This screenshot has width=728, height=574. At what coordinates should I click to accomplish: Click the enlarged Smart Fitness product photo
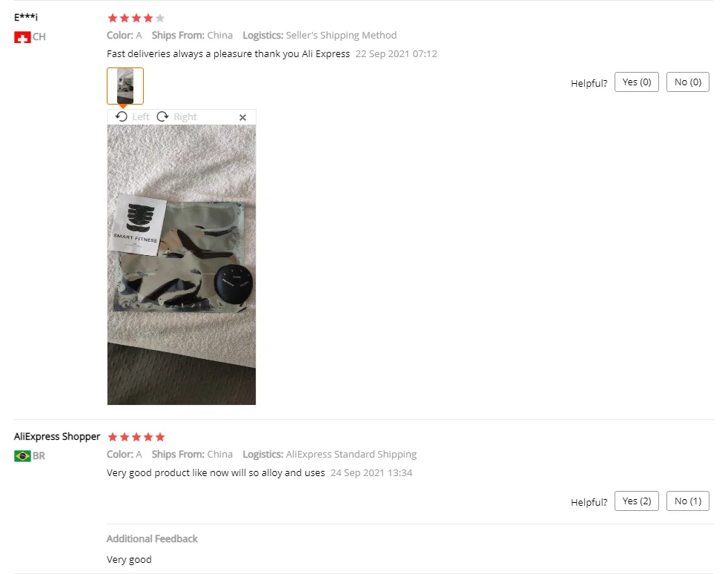click(182, 265)
